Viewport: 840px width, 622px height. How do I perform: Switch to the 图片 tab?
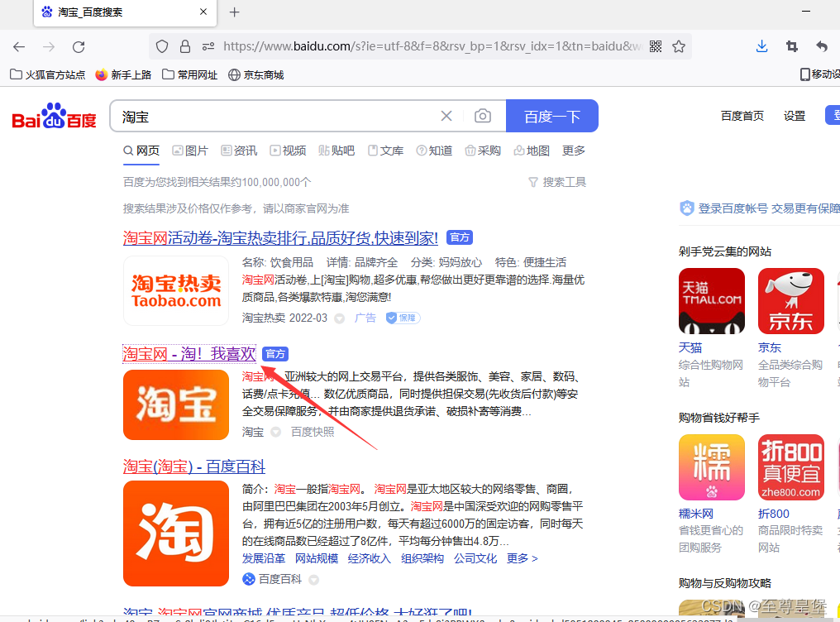click(x=190, y=151)
